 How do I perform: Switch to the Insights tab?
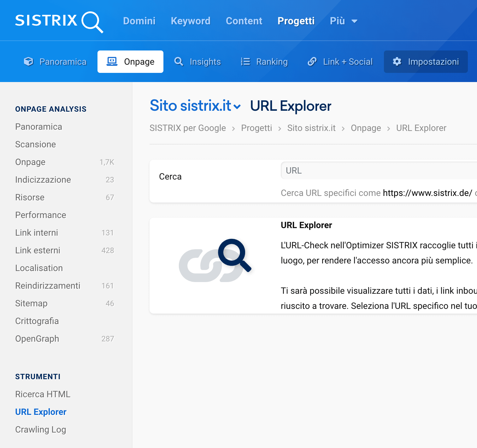[198, 62]
